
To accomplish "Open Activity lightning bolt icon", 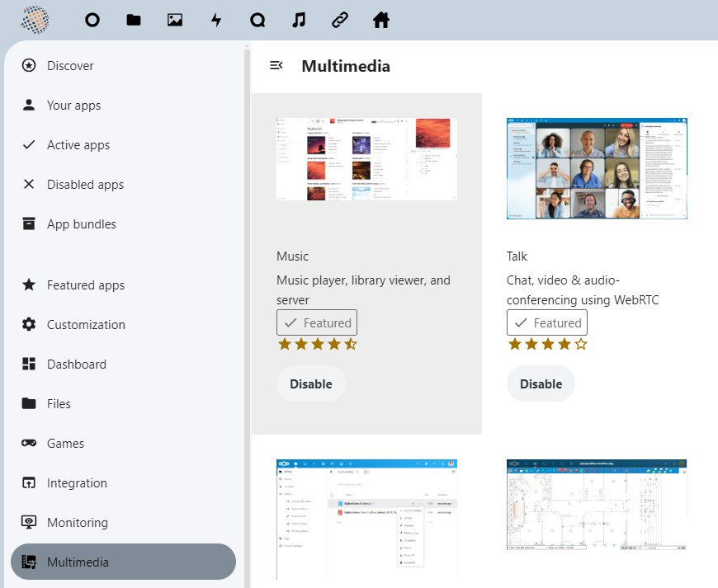I will 216,20.
